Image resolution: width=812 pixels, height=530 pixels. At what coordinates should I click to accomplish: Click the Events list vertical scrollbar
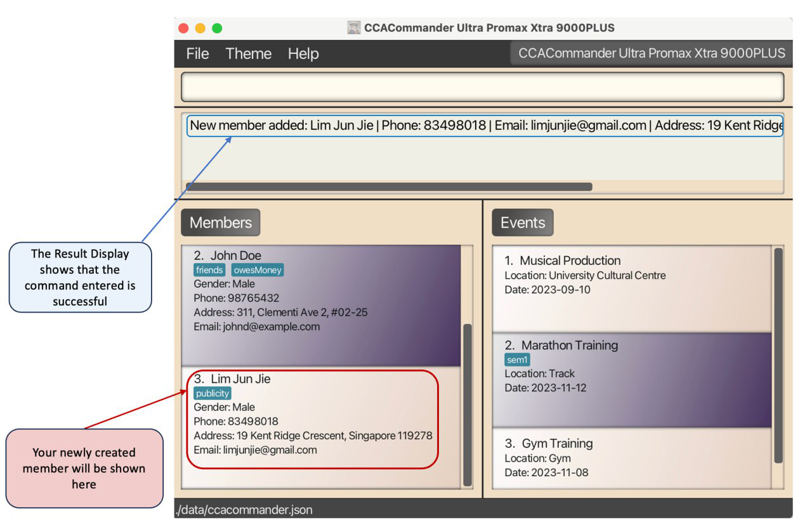pos(778,355)
